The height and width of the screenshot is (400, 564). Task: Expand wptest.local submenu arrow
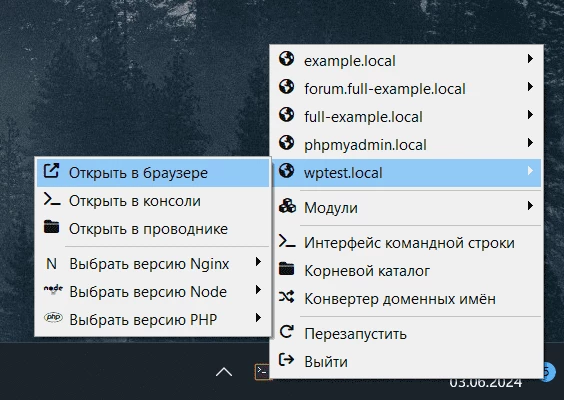coord(530,171)
